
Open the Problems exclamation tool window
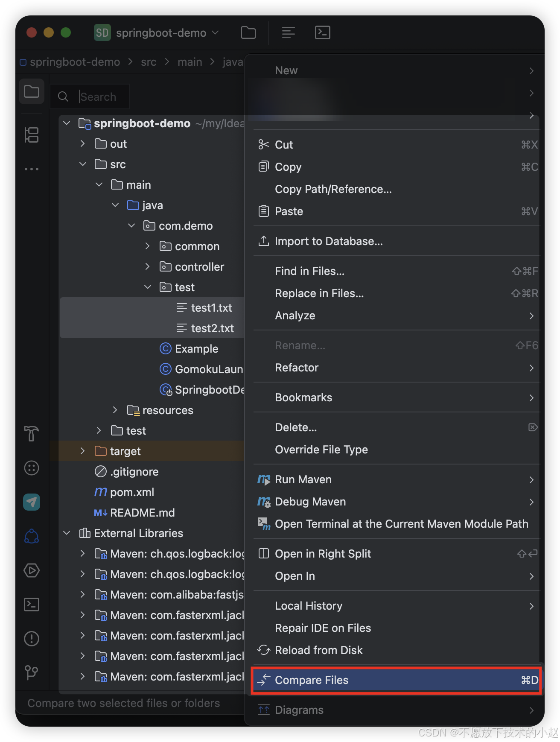(x=32, y=639)
